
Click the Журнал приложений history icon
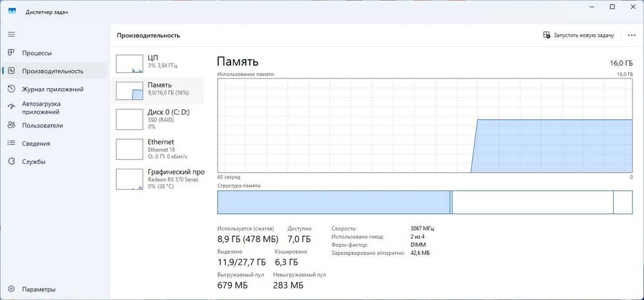(x=12, y=89)
